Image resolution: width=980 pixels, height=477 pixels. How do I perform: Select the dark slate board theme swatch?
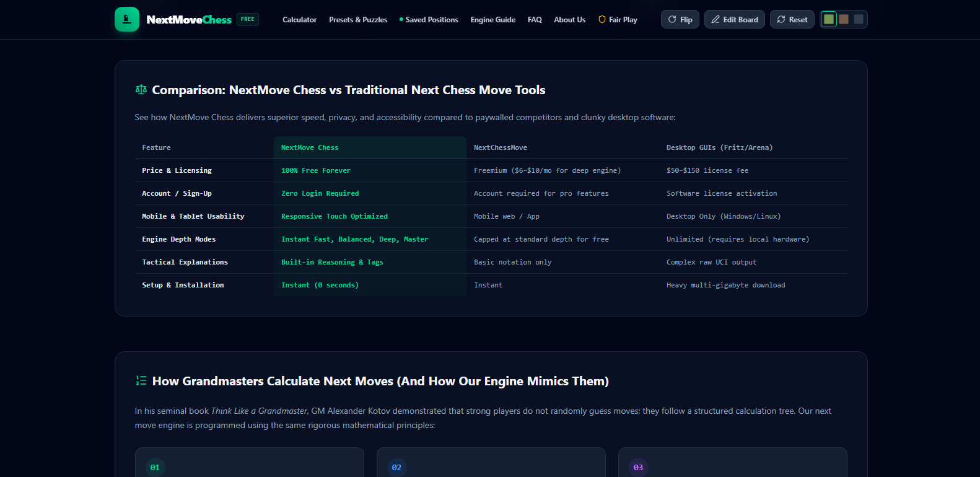point(859,19)
